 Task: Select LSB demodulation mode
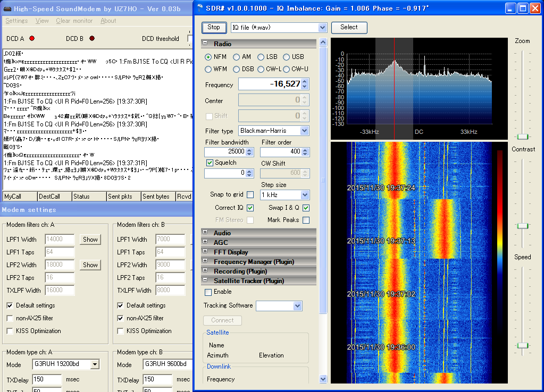[x=261, y=57]
